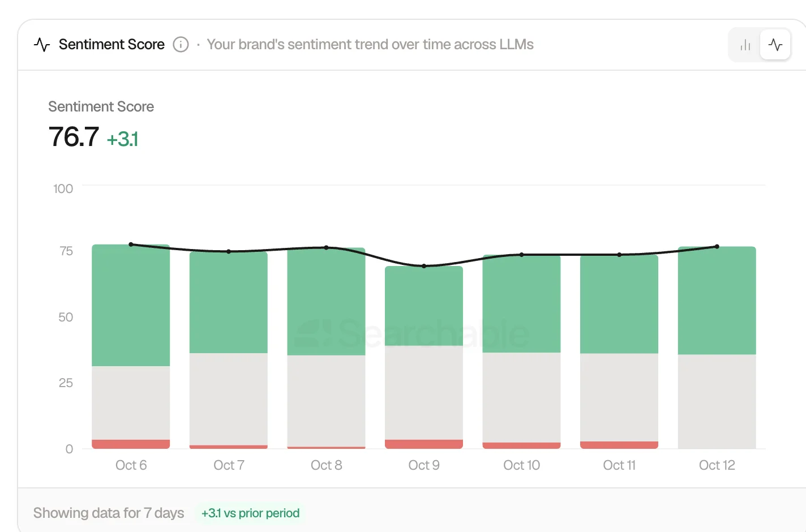Click the 'Showing data for 7 days' text
The width and height of the screenshot is (806, 532).
click(x=109, y=513)
